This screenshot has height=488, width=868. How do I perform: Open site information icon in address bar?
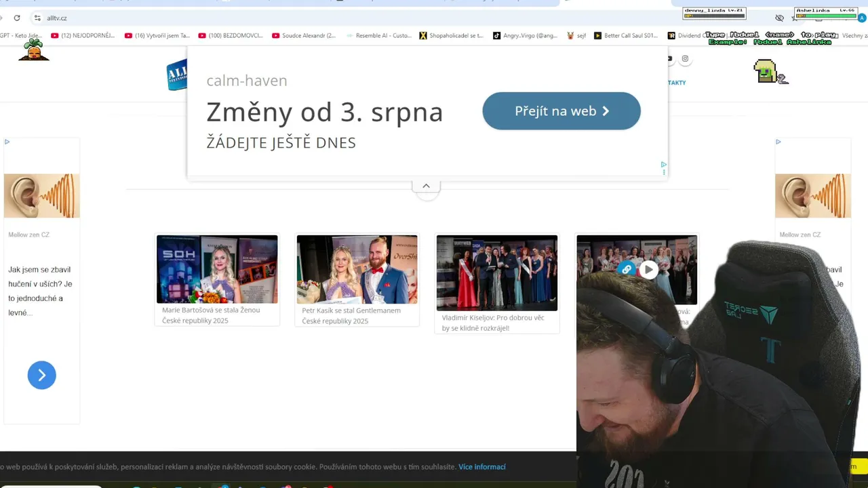click(x=37, y=18)
